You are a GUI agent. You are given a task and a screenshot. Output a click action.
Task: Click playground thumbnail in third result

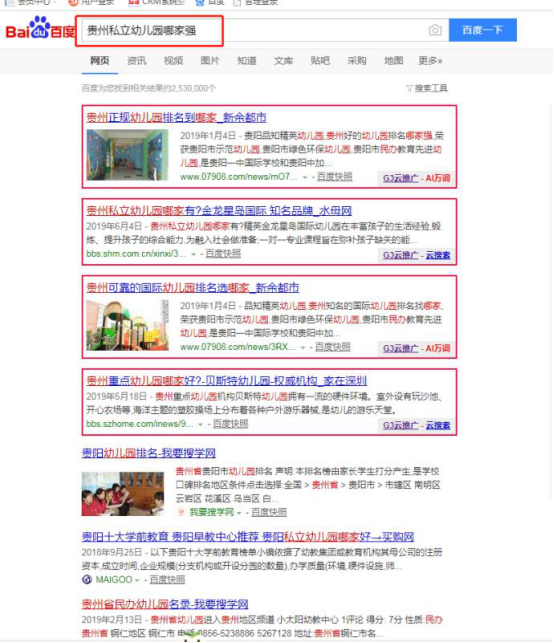[x=128, y=325]
